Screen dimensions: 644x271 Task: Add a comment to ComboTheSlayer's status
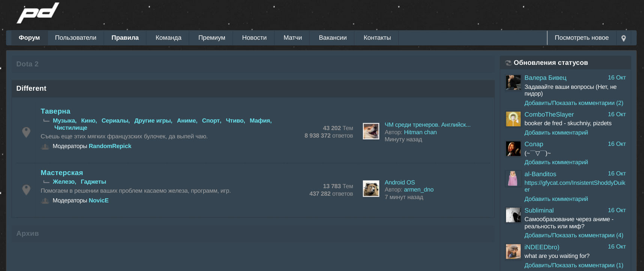click(556, 133)
